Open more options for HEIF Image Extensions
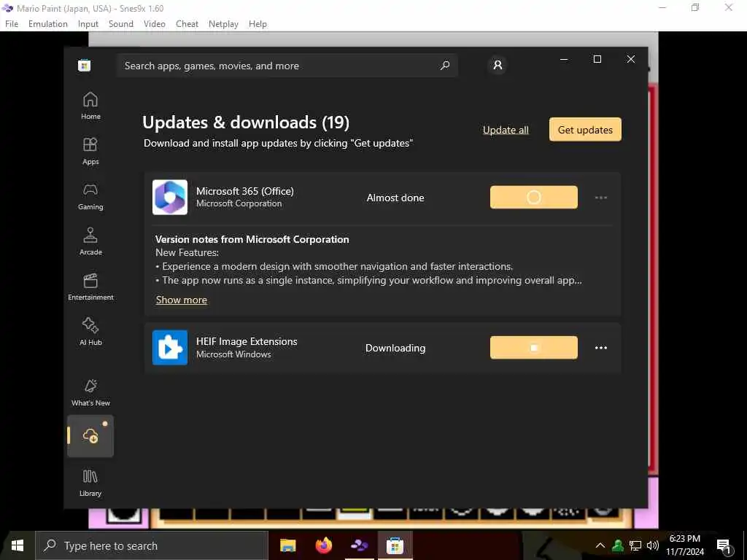The image size is (747, 560). click(x=601, y=348)
